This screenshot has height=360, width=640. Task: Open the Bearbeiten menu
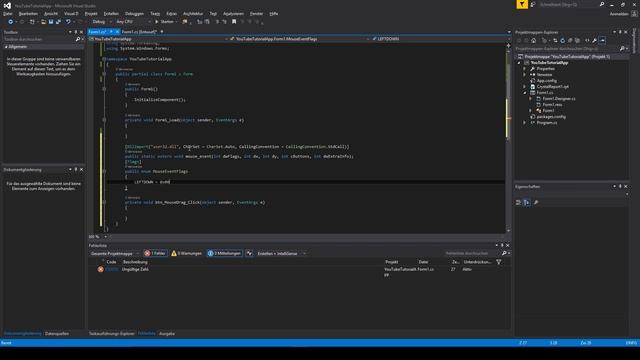[28, 13]
